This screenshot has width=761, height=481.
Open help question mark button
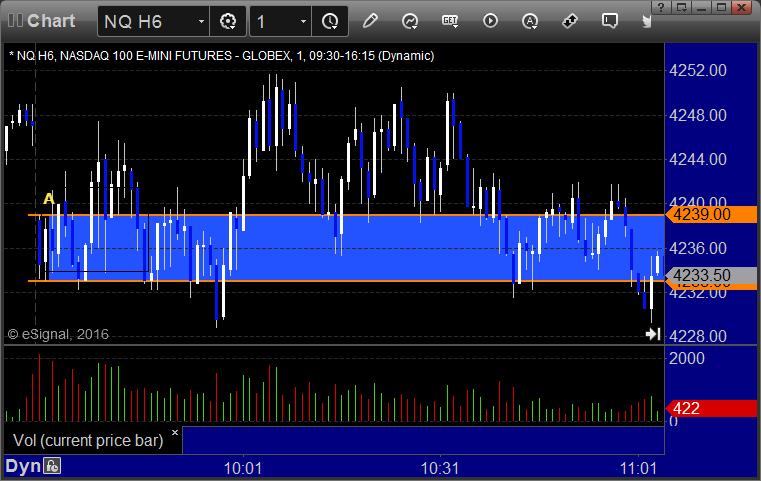click(662, 7)
